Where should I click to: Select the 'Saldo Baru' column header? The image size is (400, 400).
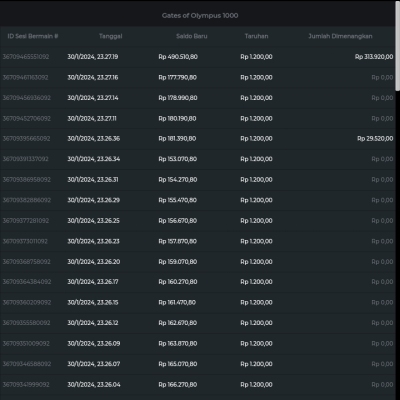(192, 36)
